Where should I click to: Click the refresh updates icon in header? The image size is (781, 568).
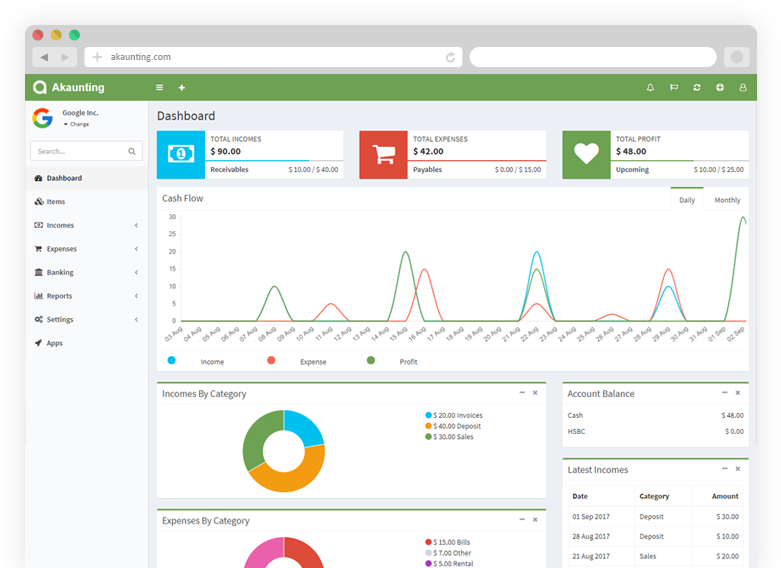point(697,87)
